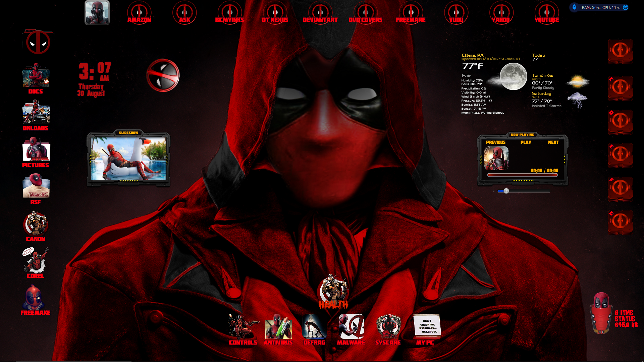Open the YOUTUBE shortcut

click(547, 12)
